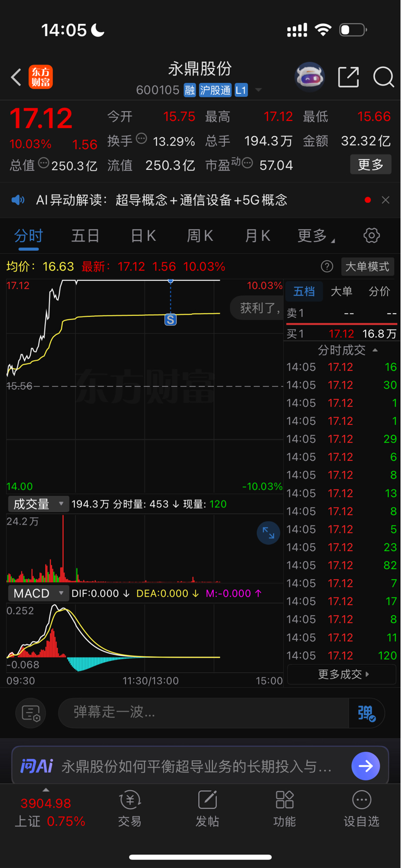Switch to 五日 chart tab
Viewport: 401px width, 868px height.
coord(86,236)
